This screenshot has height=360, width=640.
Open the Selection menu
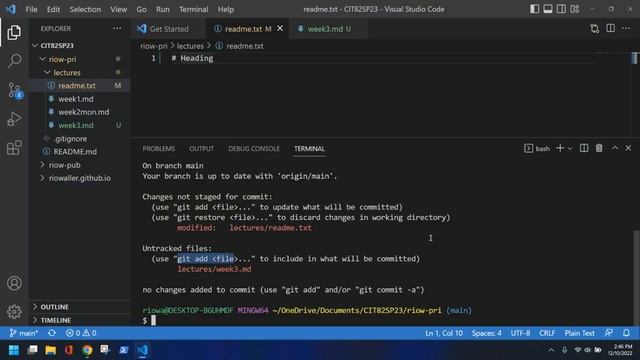85,9
